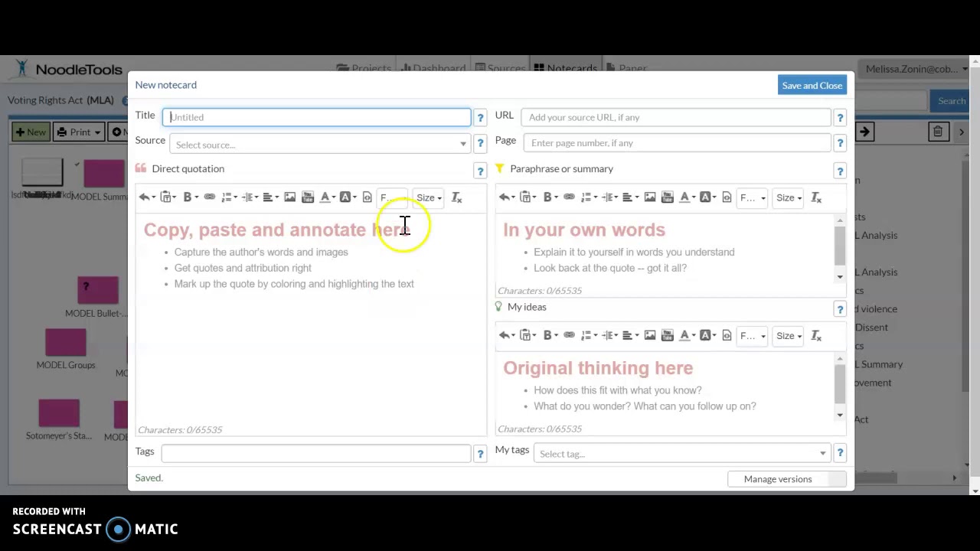This screenshot has width=980, height=551.
Task: Open source code view in My ideas
Action: (727, 335)
